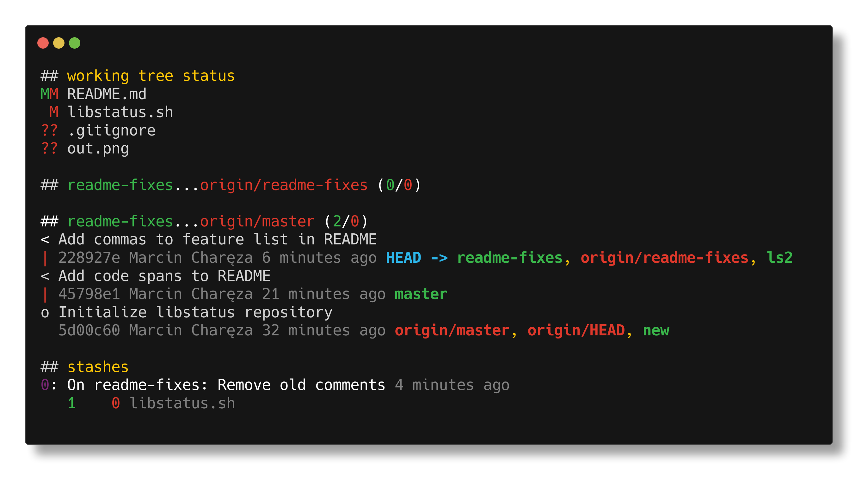Click commit hash 228927e
The image size is (868, 480).
[x=89, y=258]
